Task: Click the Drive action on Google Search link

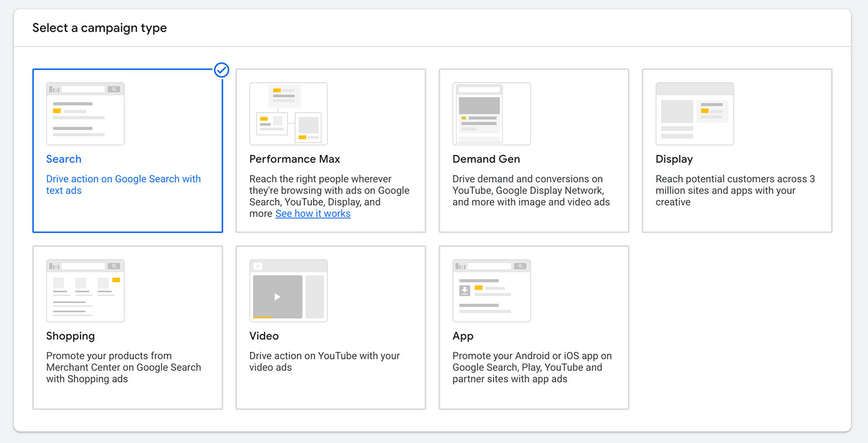Action: (x=123, y=184)
